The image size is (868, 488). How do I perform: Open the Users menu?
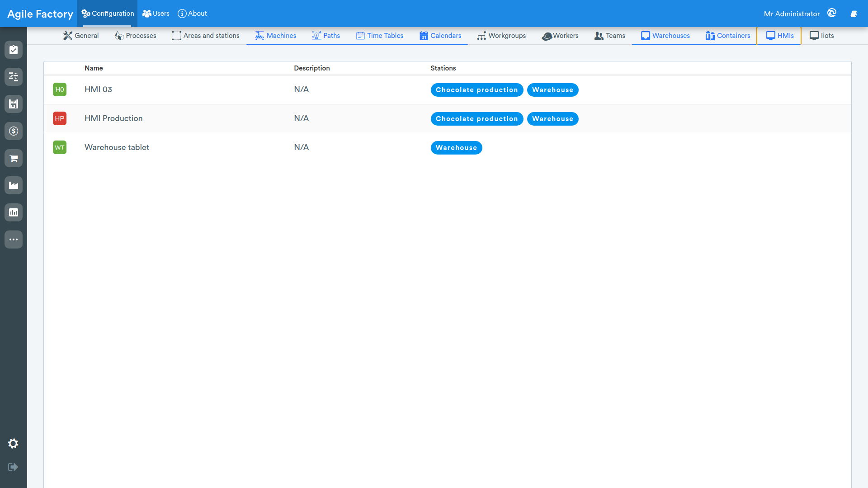coord(156,14)
